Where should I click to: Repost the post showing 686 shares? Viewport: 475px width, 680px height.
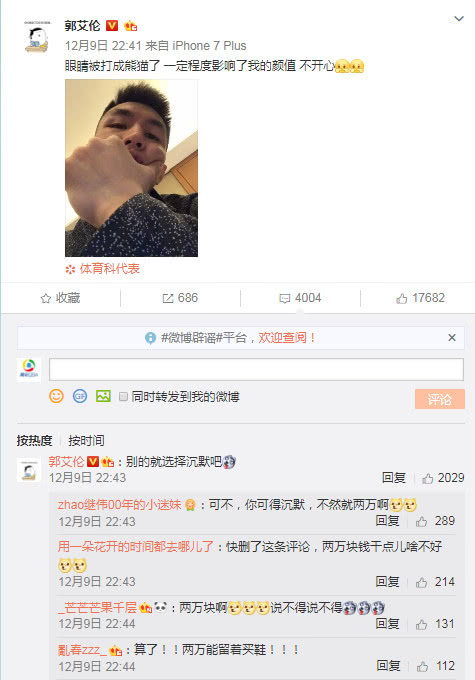(x=180, y=298)
